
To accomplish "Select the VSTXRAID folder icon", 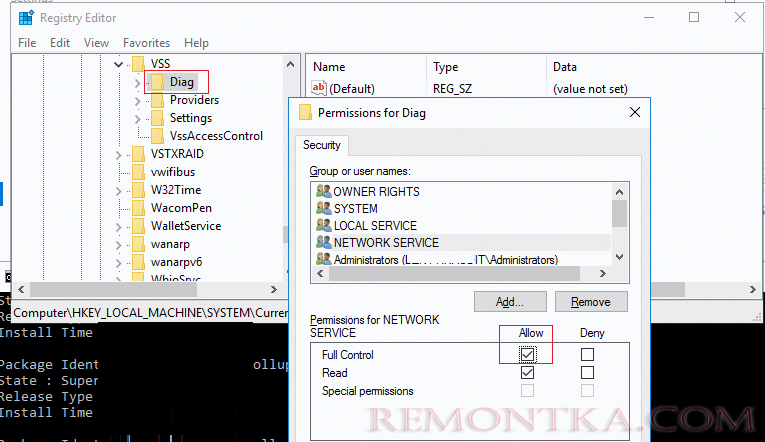I will point(139,154).
